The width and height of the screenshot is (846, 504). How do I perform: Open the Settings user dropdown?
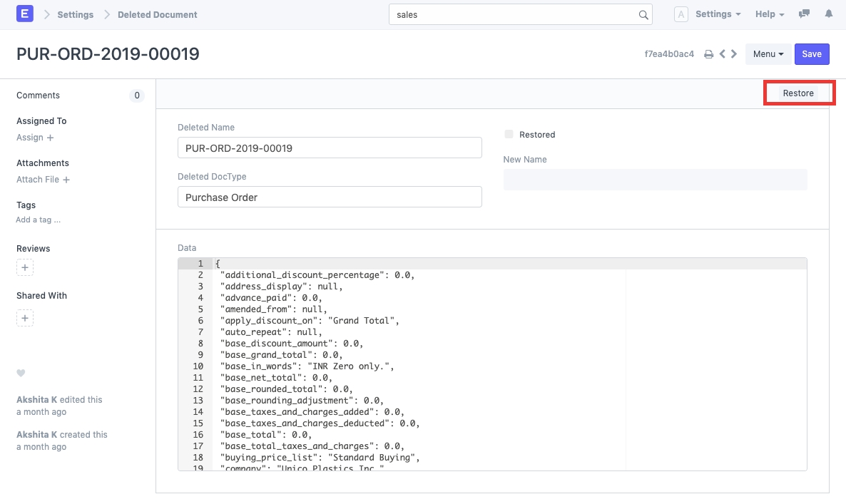pyautogui.click(x=718, y=14)
